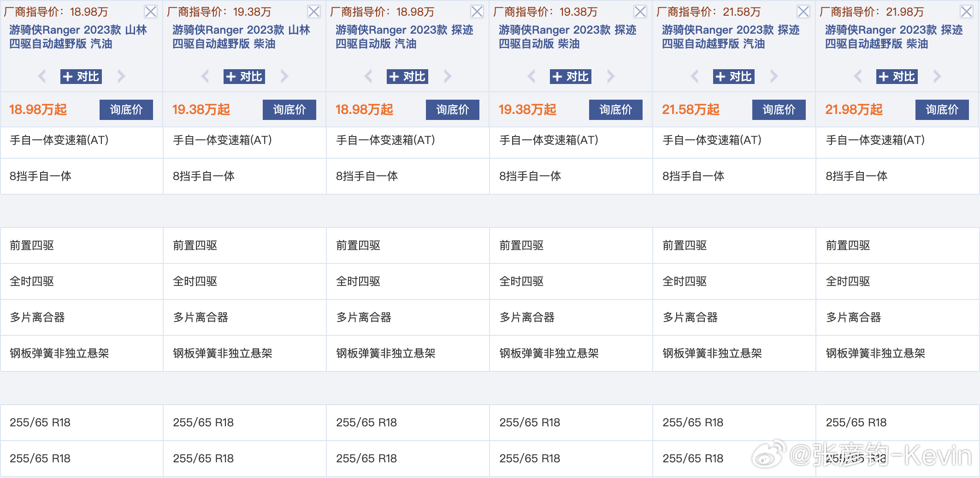This screenshot has width=980, height=478.
Task: Open 游骑侠Ranger 探迹 四驱自动越野版 汽油 link
Action: (x=731, y=37)
